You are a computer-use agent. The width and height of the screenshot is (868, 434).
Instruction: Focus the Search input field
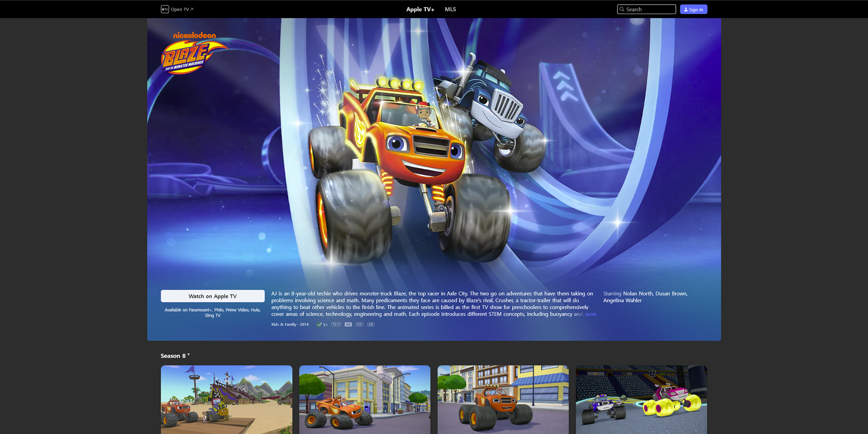click(x=646, y=9)
